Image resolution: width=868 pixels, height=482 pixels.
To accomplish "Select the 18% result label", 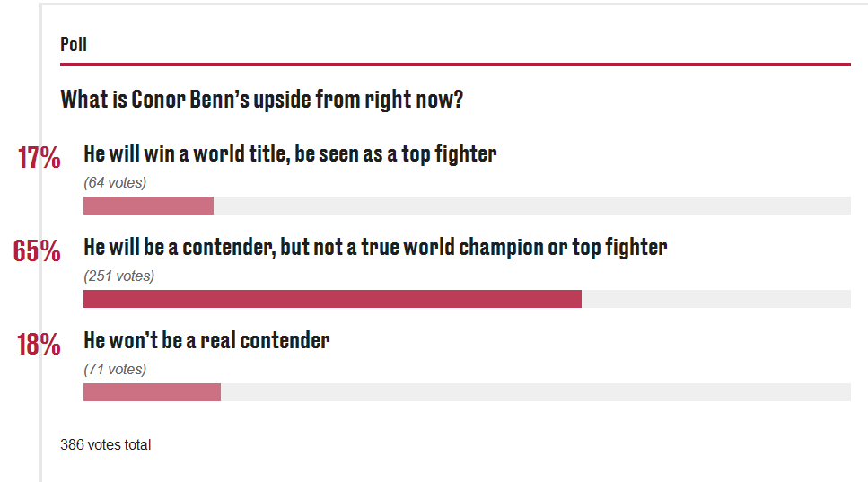I will point(39,344).
